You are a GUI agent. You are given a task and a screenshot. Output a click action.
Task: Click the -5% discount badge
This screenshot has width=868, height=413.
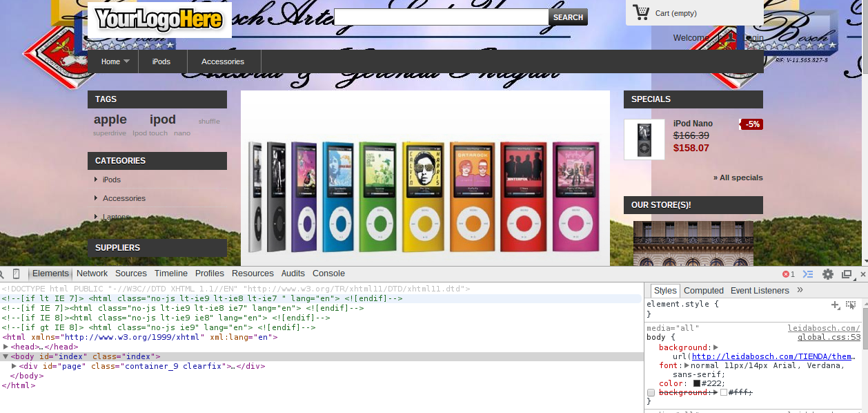tap(751, 124)
